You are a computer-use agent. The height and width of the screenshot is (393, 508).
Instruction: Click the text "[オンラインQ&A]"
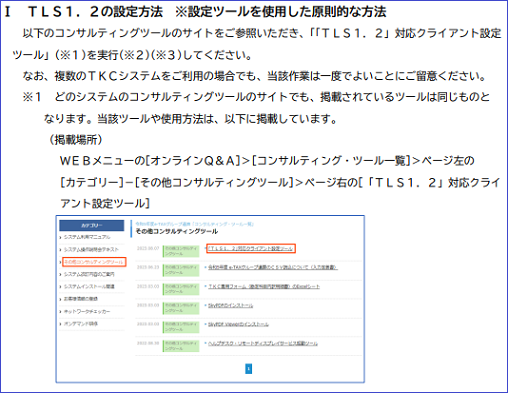193,161
